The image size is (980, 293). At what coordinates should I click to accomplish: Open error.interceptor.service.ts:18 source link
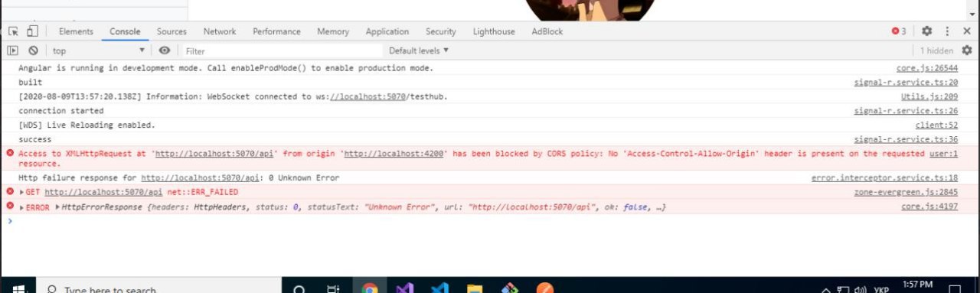point(884,177)
